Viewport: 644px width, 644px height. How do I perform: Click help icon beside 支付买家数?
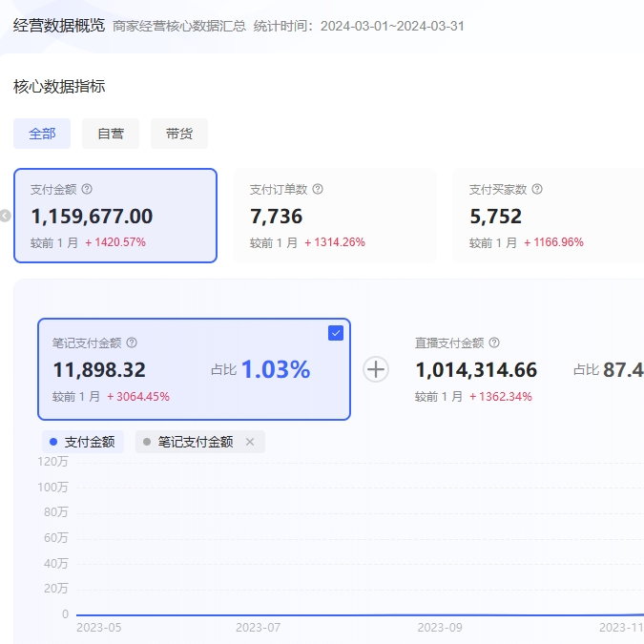537,190
